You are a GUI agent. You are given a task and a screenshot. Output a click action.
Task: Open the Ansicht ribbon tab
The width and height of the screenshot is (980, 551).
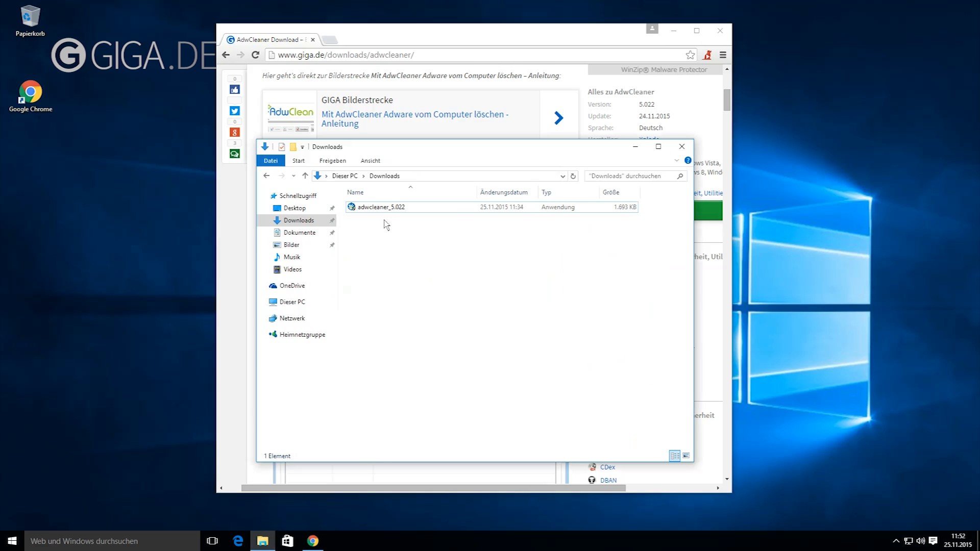pos(371,161)
